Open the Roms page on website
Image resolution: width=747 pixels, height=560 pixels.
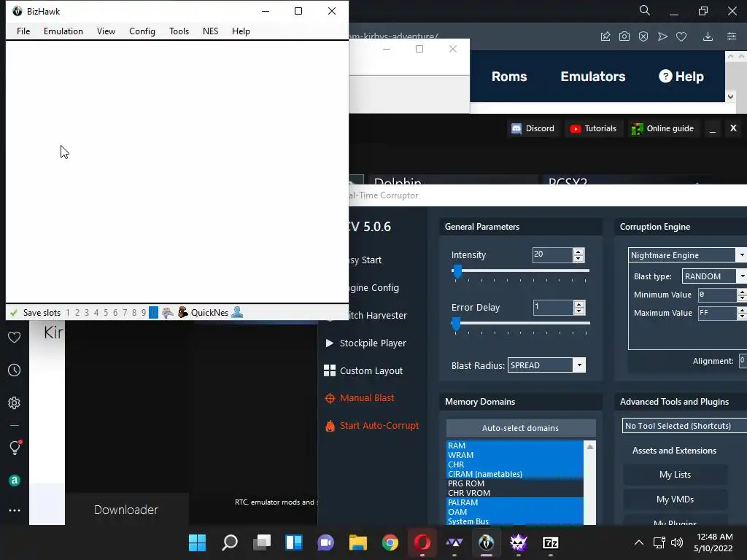(x=509, y=77)
